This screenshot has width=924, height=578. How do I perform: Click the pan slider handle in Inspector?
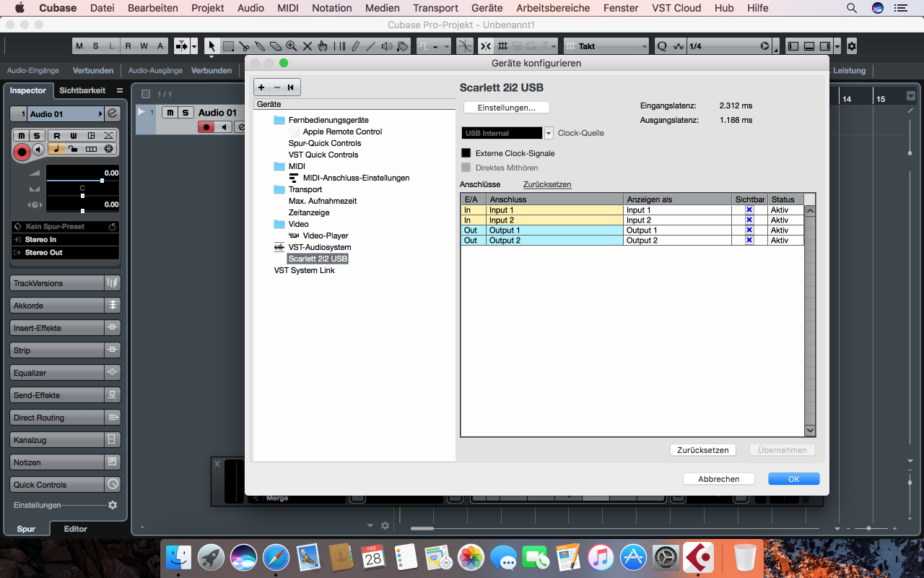coord(82,196)
